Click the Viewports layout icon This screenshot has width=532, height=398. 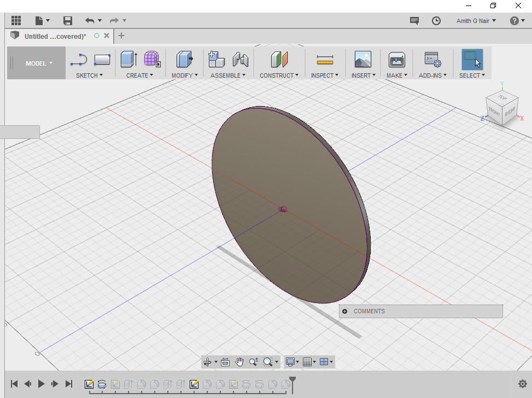pyautogui.click(x=324, y=362)
